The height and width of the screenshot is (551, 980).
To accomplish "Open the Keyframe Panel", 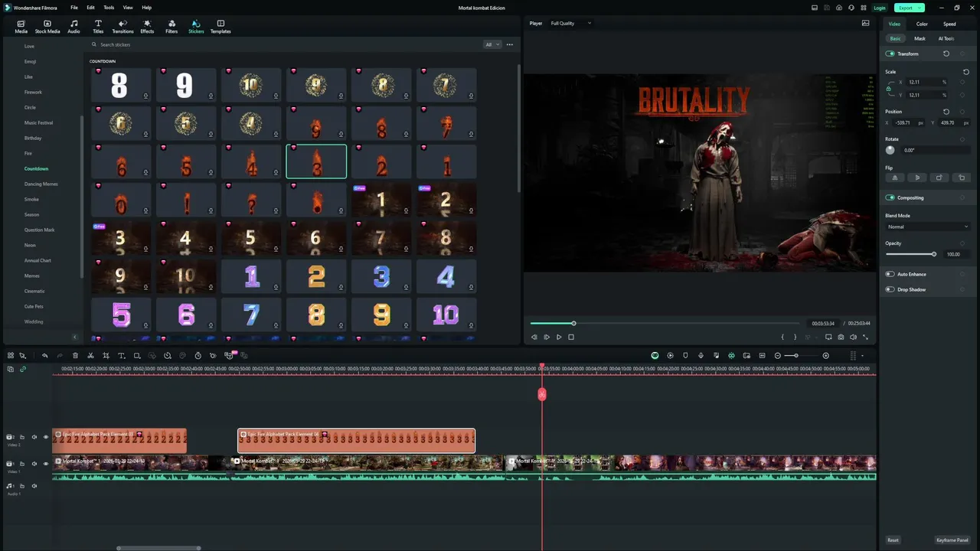I will point(952,540).
